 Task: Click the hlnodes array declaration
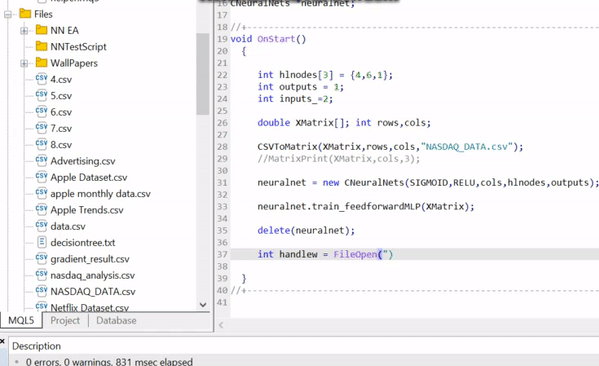325,75
